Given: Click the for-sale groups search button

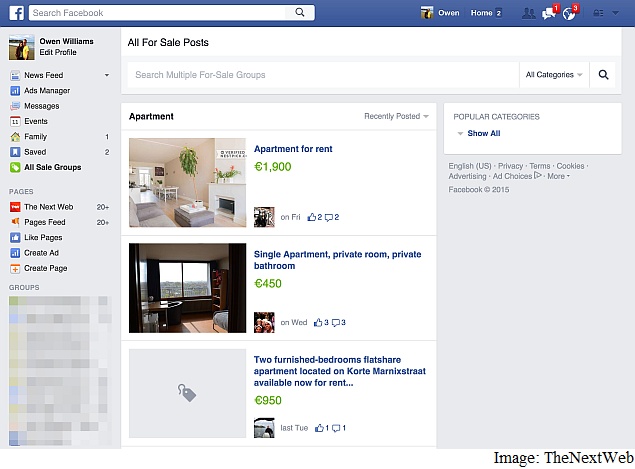Looking at the screenshot, I should pyautogui.click(x=604, y=74).
